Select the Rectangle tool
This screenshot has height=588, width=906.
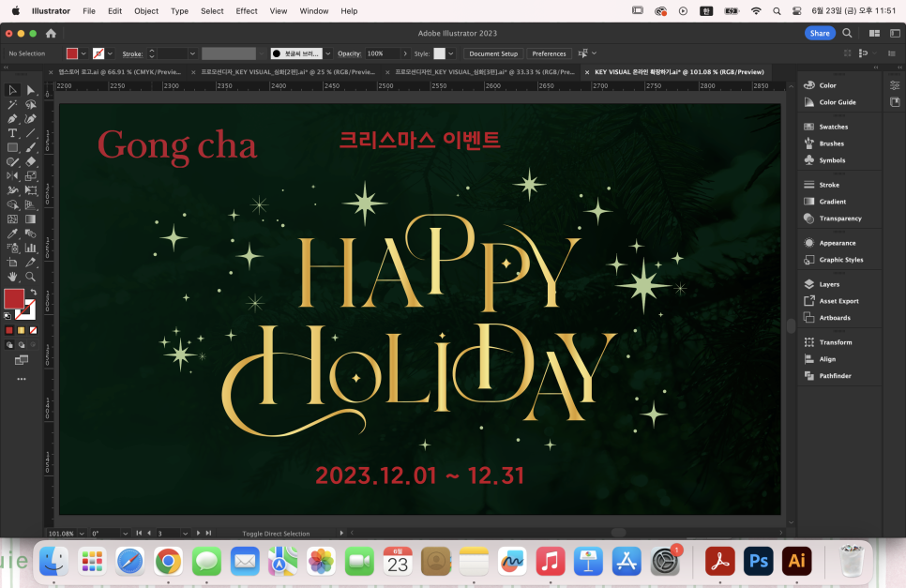(12, 148)
